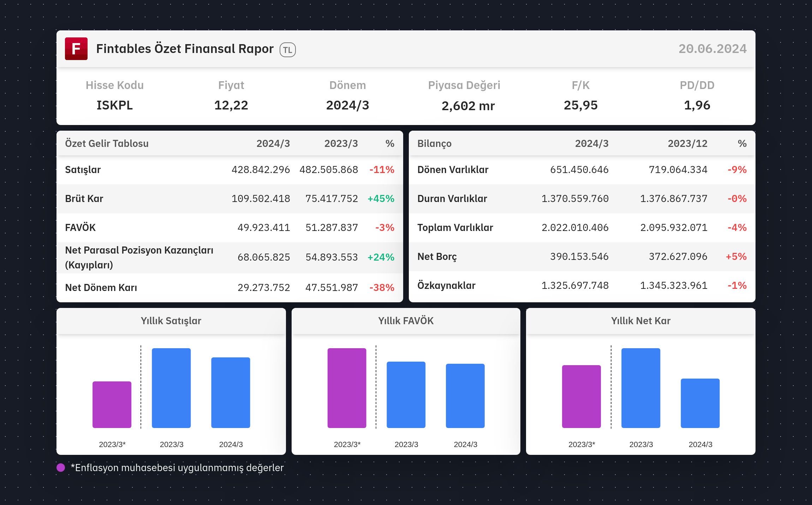Click the 2024/3 bar in Yıllık Satışlar
Viewport: 812px width, 505px height.
coord(231,393)
